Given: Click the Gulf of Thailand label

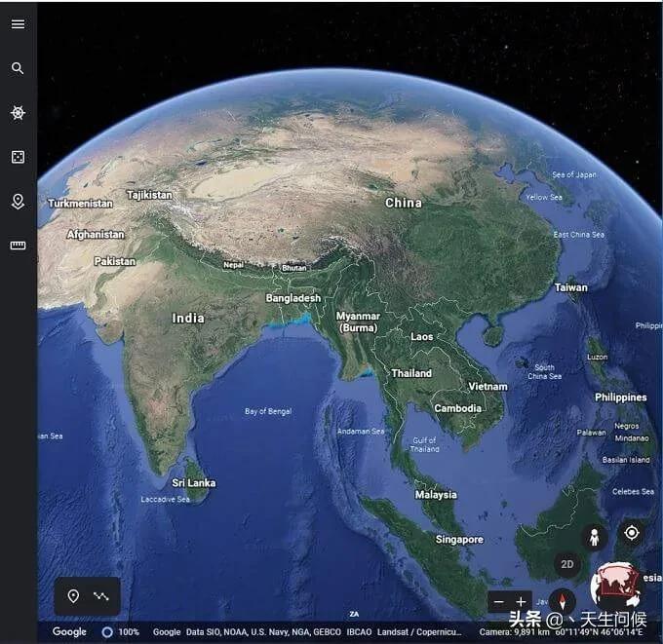Looking at the screenshot, I should pyautogui.click(x=424, y=445).
